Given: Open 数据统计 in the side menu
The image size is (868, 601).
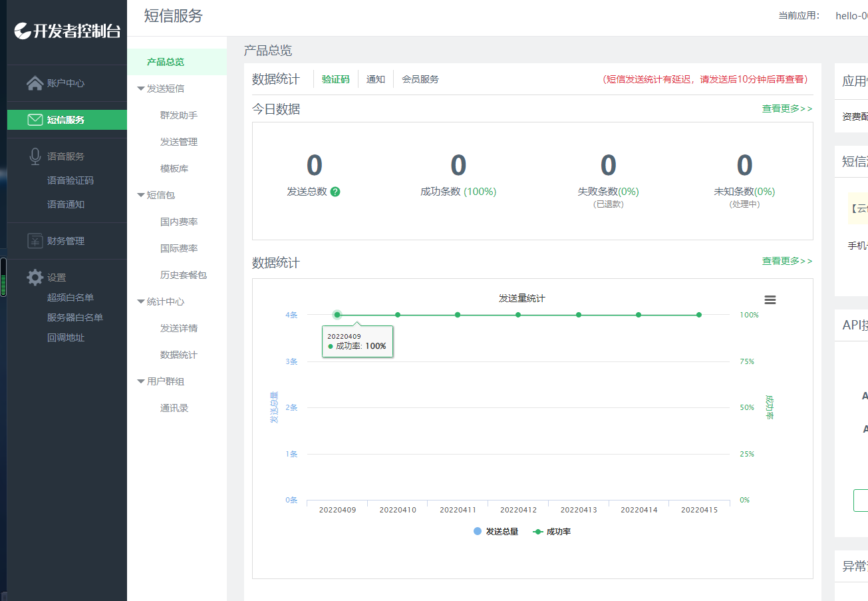Looking at the screenshot, I should (x=179, y=355).
